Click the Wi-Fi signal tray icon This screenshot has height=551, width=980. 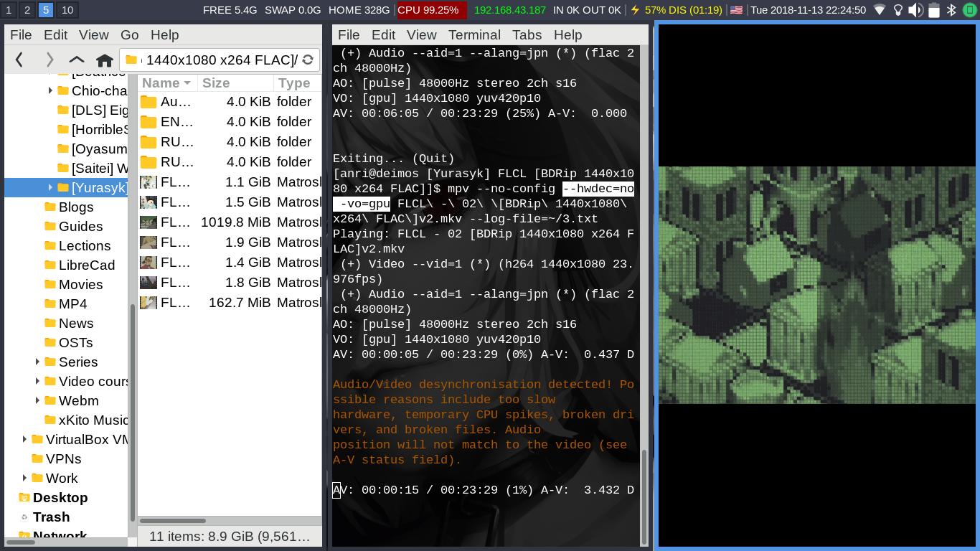880,10
